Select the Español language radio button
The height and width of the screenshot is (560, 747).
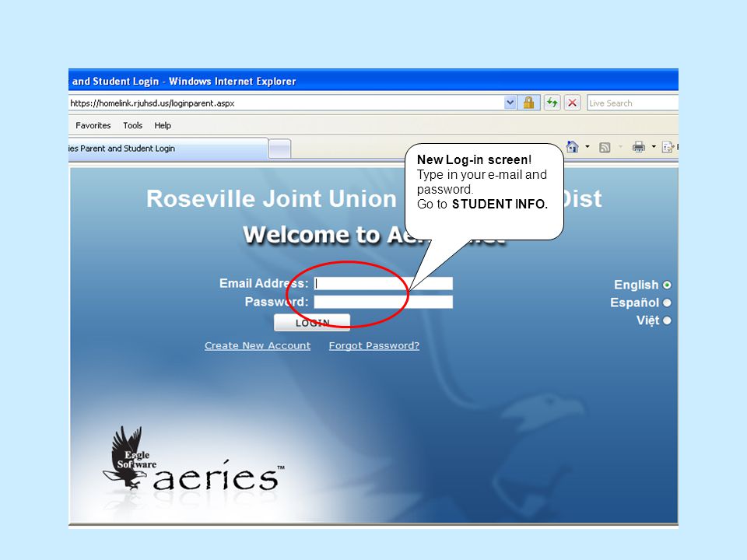pos(667,303)
